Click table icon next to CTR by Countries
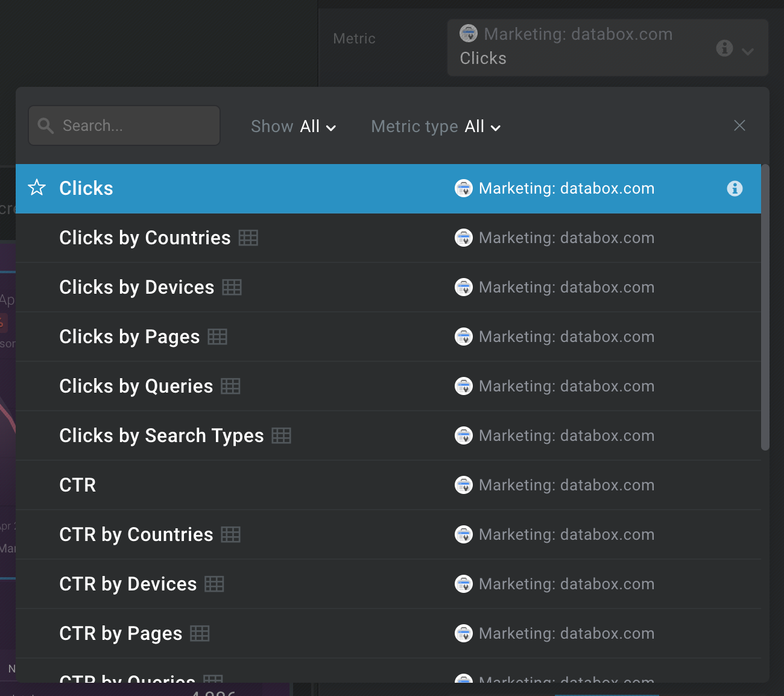Viewport: 784px width, 696px height. coord(231,534)
